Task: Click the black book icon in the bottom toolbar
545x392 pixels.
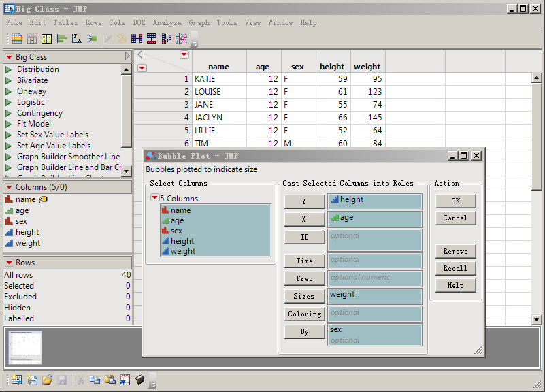Action: tap(140, 380)
